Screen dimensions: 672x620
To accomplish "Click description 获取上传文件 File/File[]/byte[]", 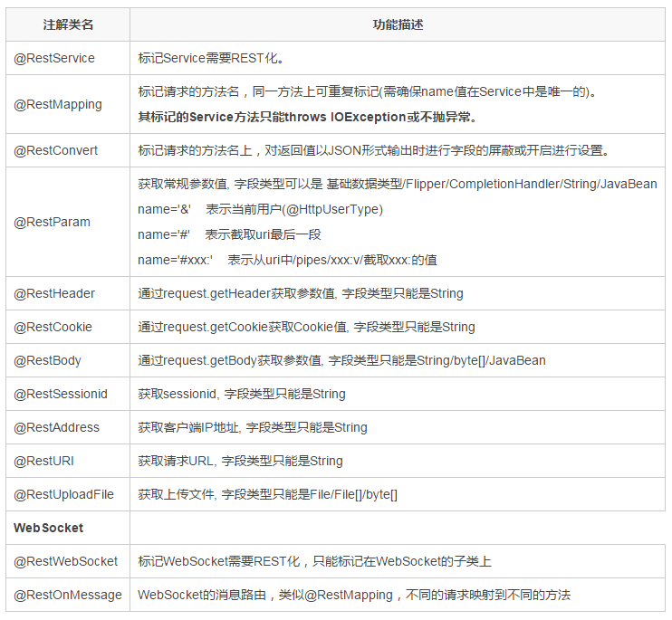I will click(267, 494).
